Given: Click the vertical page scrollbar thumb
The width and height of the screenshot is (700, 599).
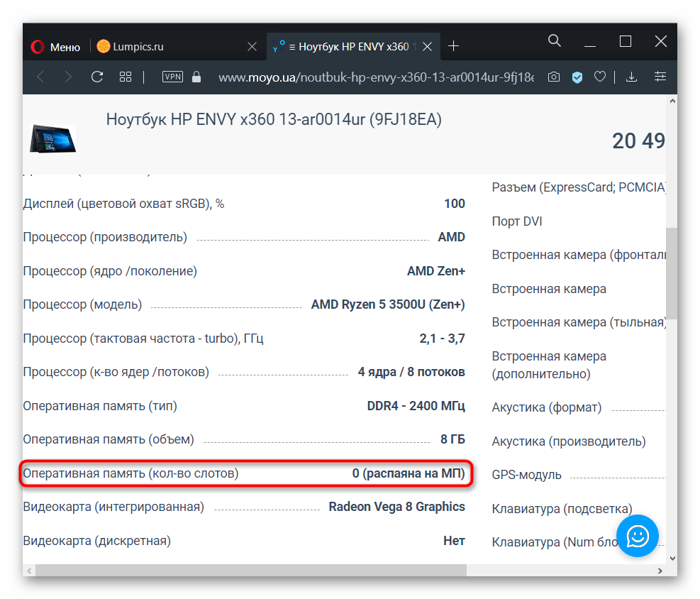Looking at the screenshot, I should 671,273.
